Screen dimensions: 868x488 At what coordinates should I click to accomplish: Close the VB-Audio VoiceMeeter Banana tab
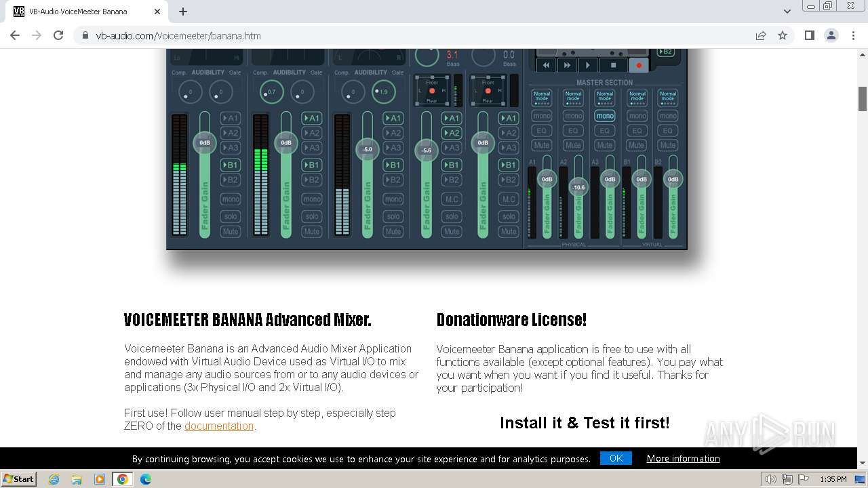click(x=157, y=12)
